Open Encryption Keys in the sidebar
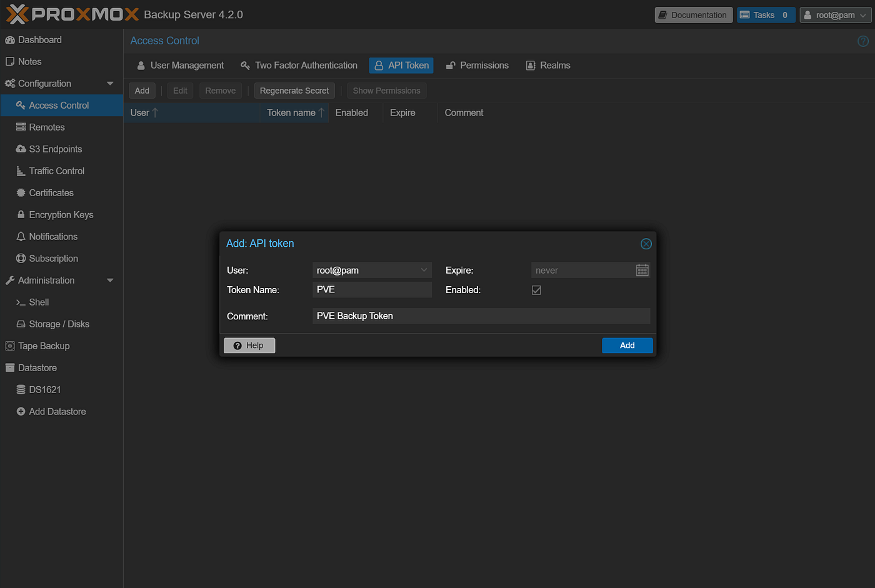This screenshot has width=875, height=588. [x=61, y=215]
